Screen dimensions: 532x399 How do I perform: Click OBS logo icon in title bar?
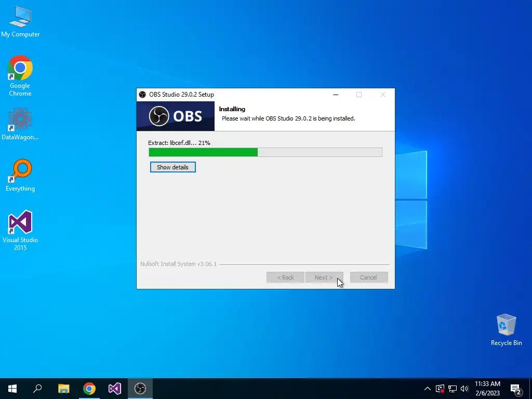pyautogui.click(x=142, y=95)
